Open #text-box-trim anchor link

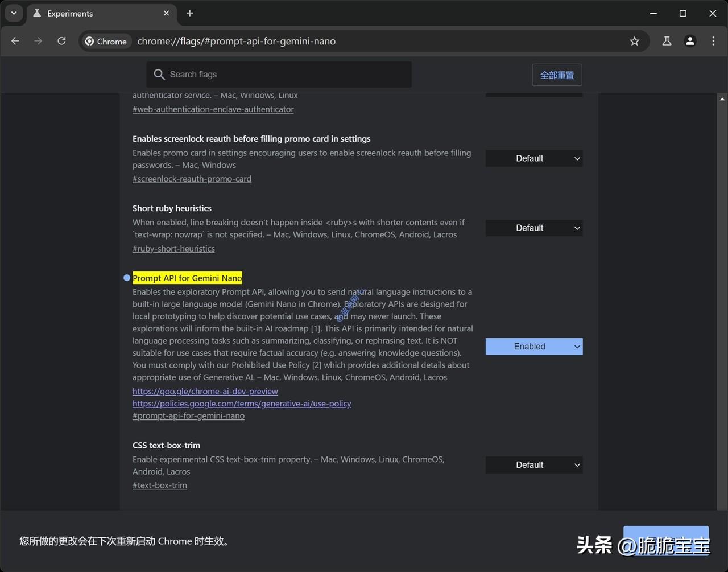point(160,485)
